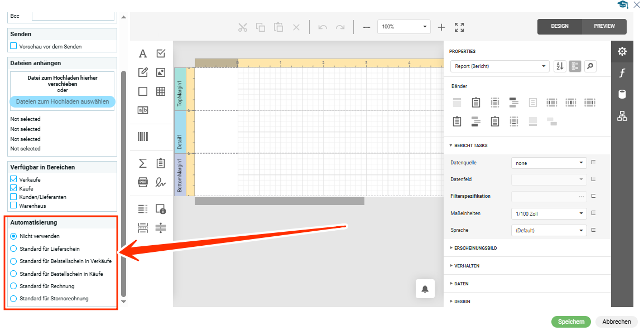Toggle fullscreen mode in toolbar
The width and height of the screenshot is (644, 331).
pos(459,27)
